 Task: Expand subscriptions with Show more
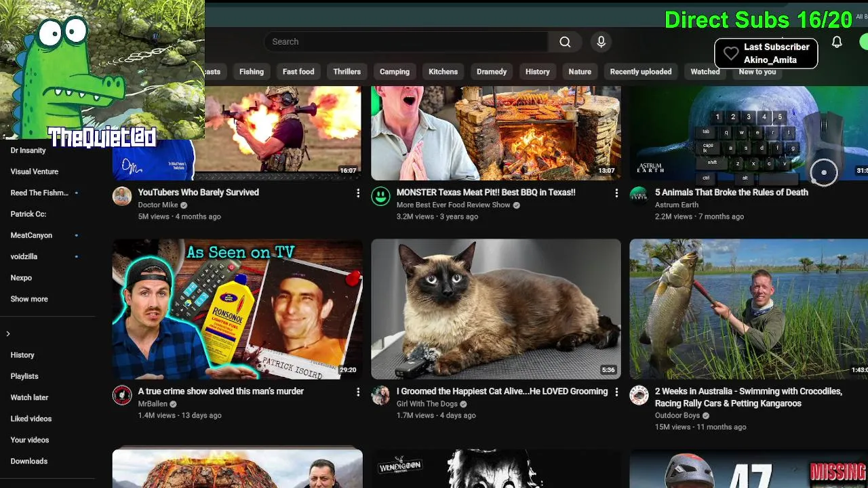click(x=29, y=299)
